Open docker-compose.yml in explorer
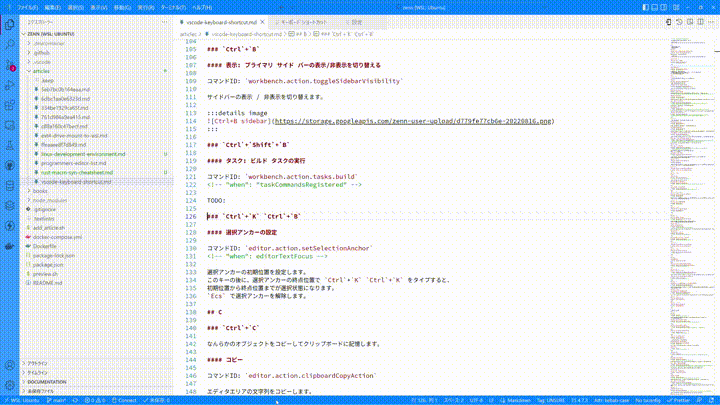 [96, 237]
